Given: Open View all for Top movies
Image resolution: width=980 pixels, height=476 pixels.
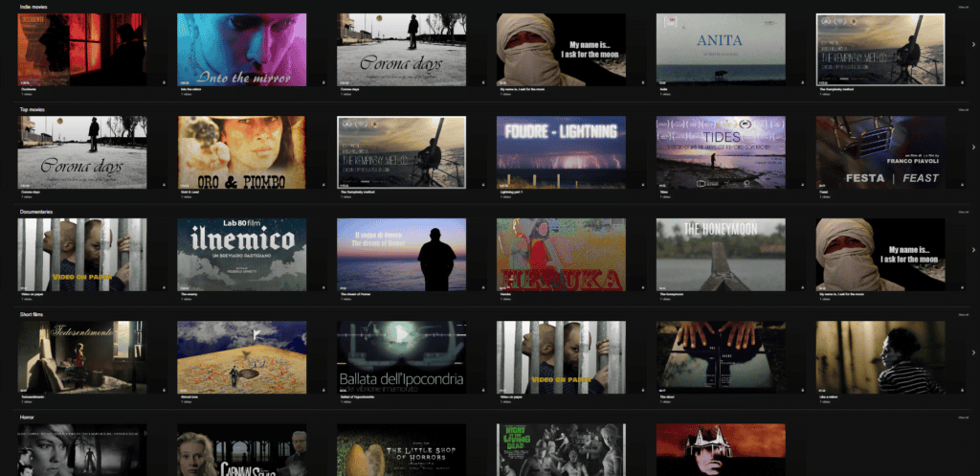Looking at the screenshot, I should pos(963,110).
